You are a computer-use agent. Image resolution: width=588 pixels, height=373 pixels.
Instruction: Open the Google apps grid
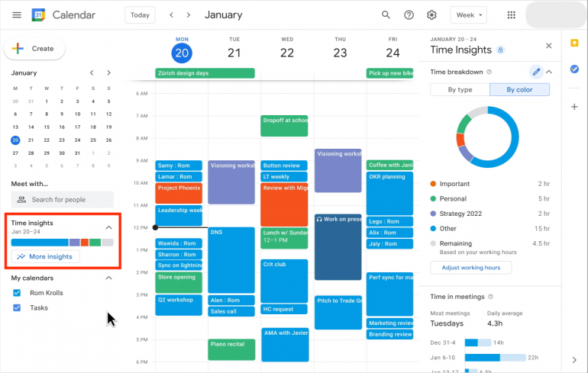(511, 15)
